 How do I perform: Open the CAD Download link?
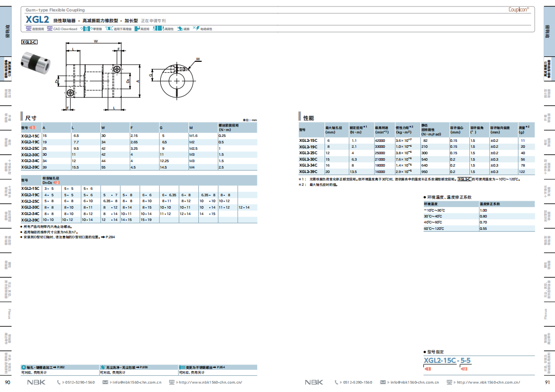point(65,29)
